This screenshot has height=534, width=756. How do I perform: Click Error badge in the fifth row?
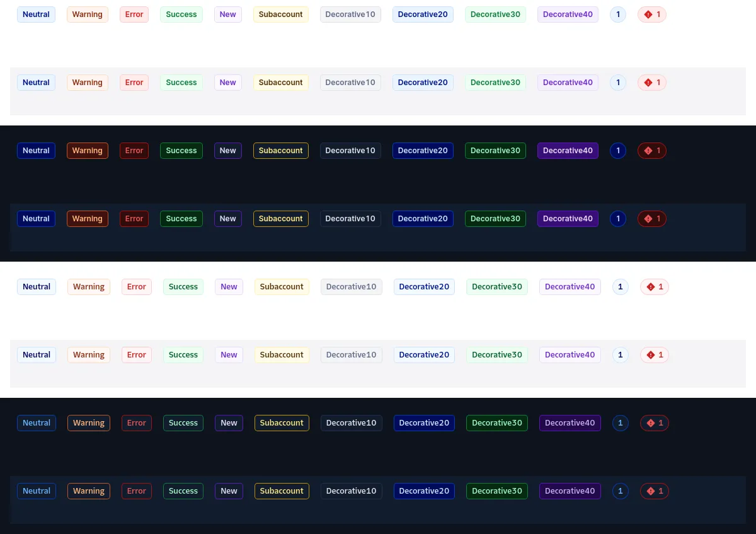coord(137,287)
